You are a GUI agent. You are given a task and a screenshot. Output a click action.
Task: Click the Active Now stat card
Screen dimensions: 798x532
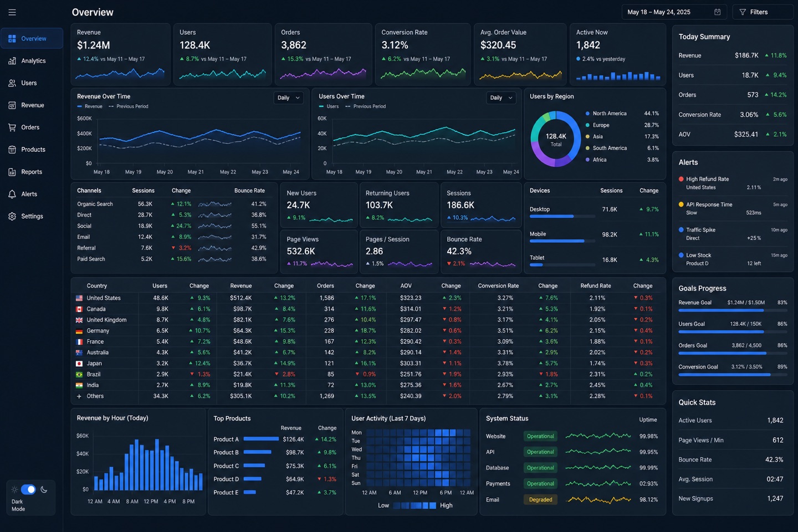pyautogui.click(x=617, y=54)
